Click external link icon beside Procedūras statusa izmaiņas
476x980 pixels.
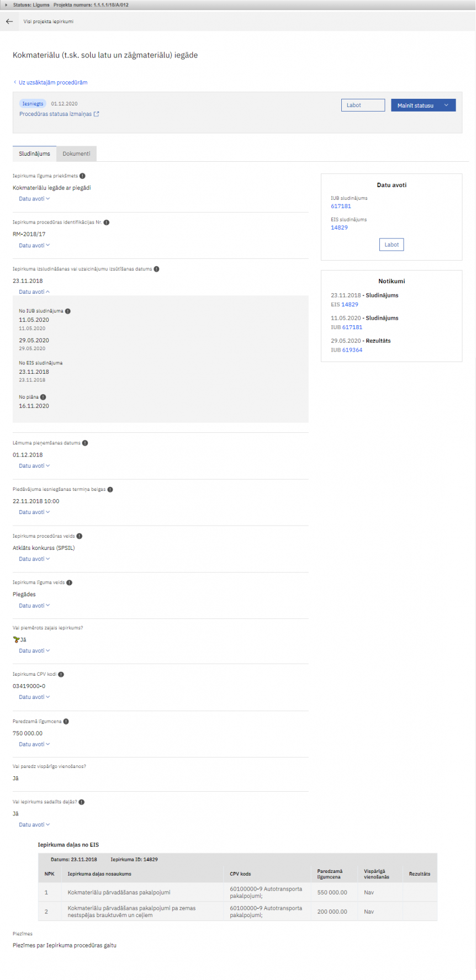point(97,114)
